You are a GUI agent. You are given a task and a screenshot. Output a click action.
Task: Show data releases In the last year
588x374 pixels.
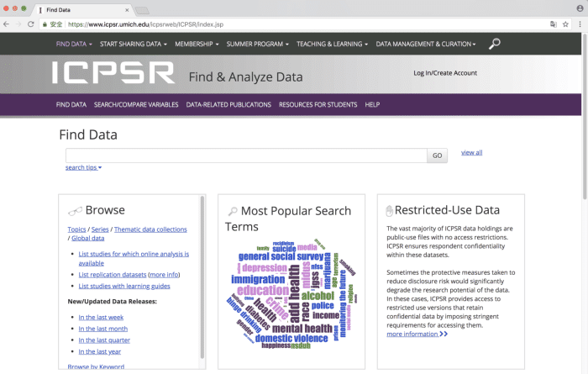click(x=99, y=351)
